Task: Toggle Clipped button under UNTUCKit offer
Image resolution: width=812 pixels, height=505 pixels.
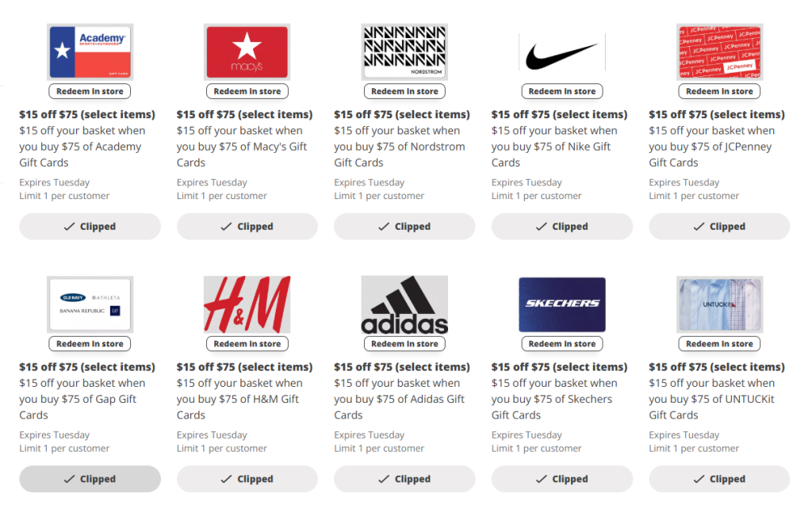Action: [719, 479]
